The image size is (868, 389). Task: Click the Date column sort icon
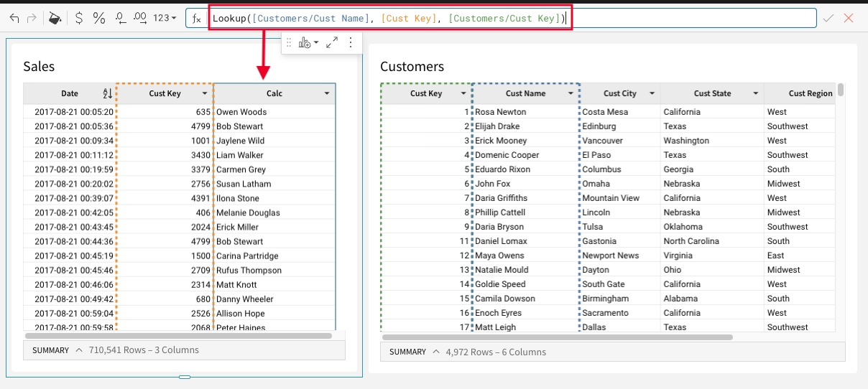(107, 94)
